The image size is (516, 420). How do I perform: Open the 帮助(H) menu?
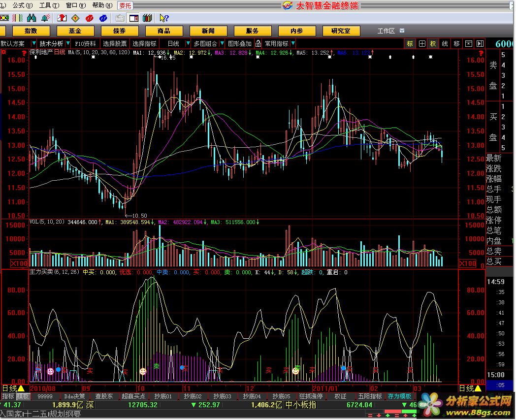click(102, 5)
